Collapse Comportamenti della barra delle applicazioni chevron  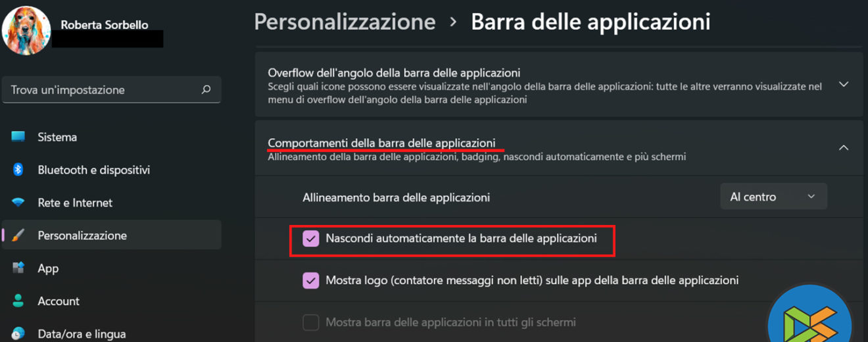pyautogui.click(x=844, y=148)
